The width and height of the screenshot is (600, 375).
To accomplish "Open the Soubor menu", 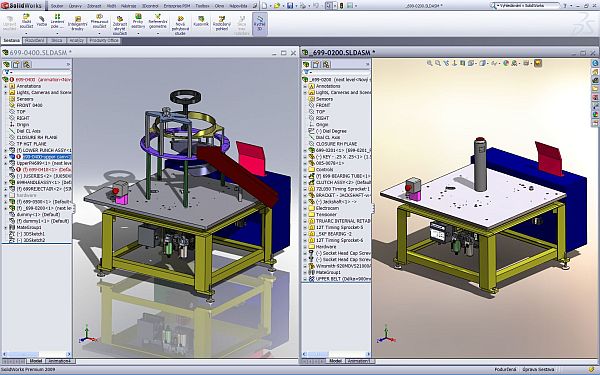I will [x=57, y=6].
